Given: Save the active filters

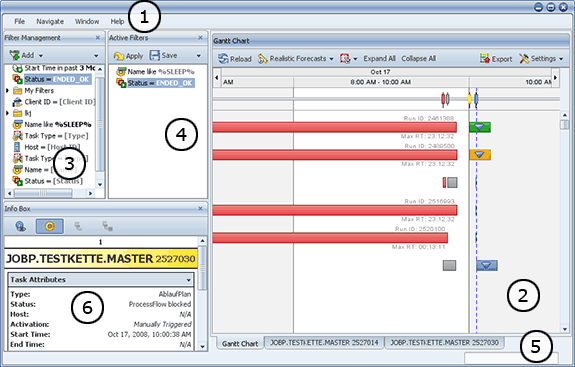Looking at the screenshot, I should coord(163,55).
